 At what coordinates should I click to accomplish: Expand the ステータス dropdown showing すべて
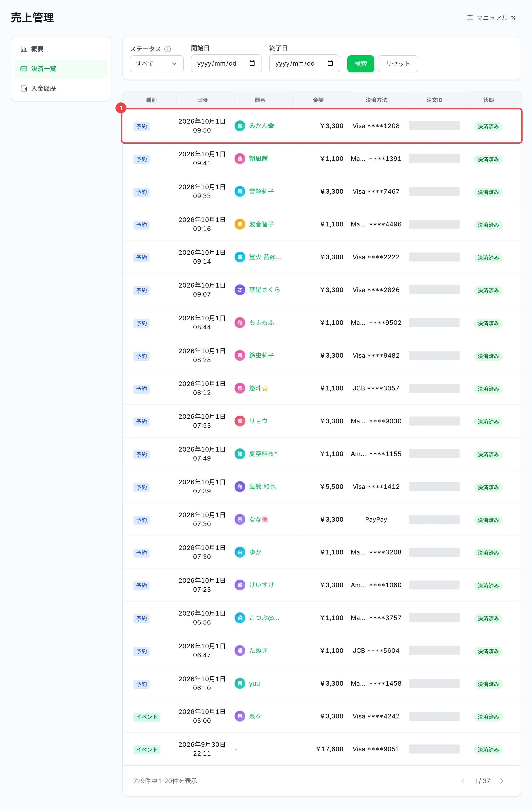[x=156, y=64]
